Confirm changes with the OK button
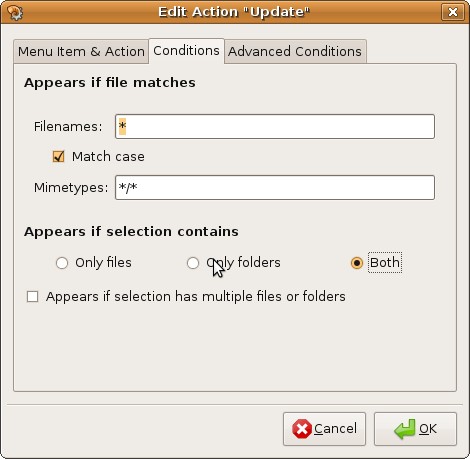470x459 pixels. pos(415,429)
